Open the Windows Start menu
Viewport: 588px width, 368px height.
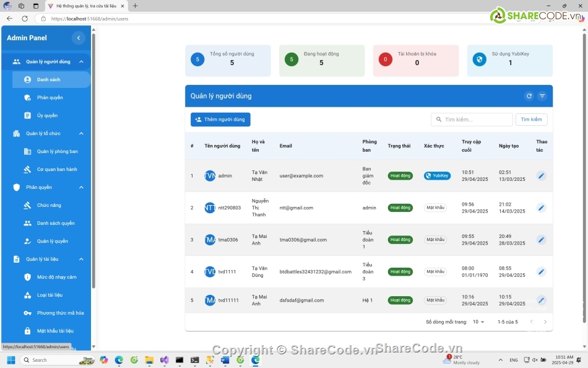(x=11, y=360)
